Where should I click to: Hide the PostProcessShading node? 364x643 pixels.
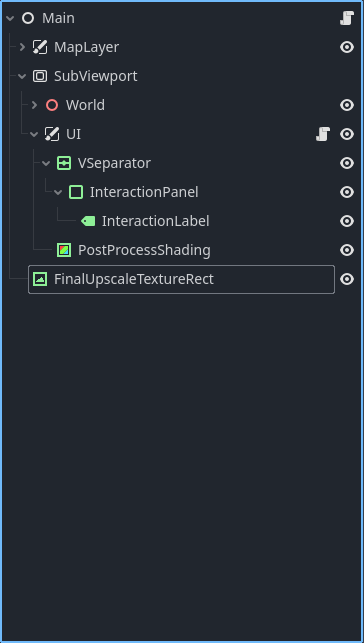(347, 250)
